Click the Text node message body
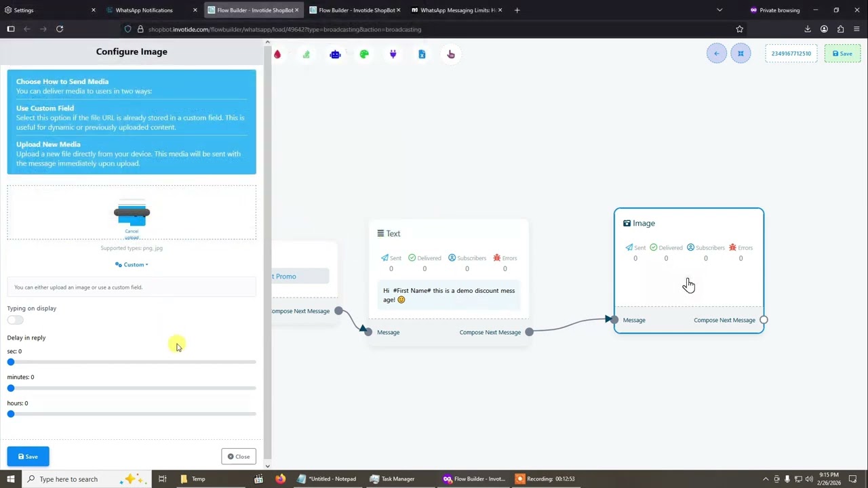Viewport: 868px width, 488px height. [x=449, y=295]
